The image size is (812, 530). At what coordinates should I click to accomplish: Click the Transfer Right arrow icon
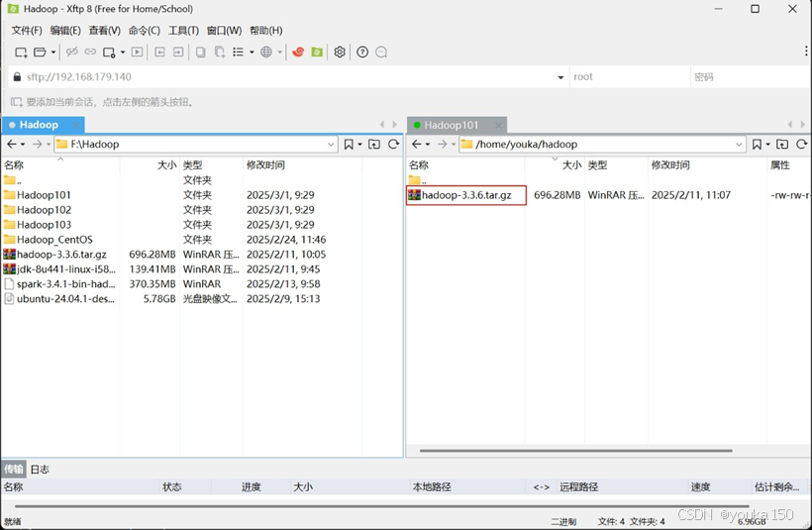[x=178, y=52]
